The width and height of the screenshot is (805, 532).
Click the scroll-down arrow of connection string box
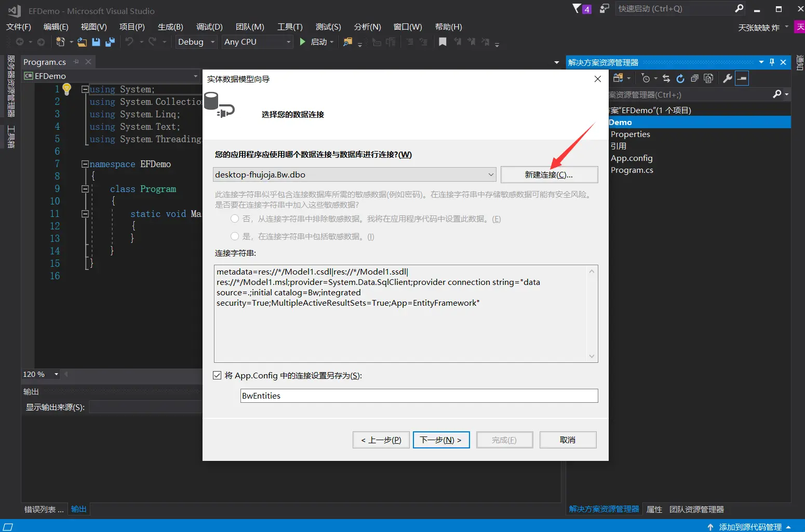[x=592, y=356]
